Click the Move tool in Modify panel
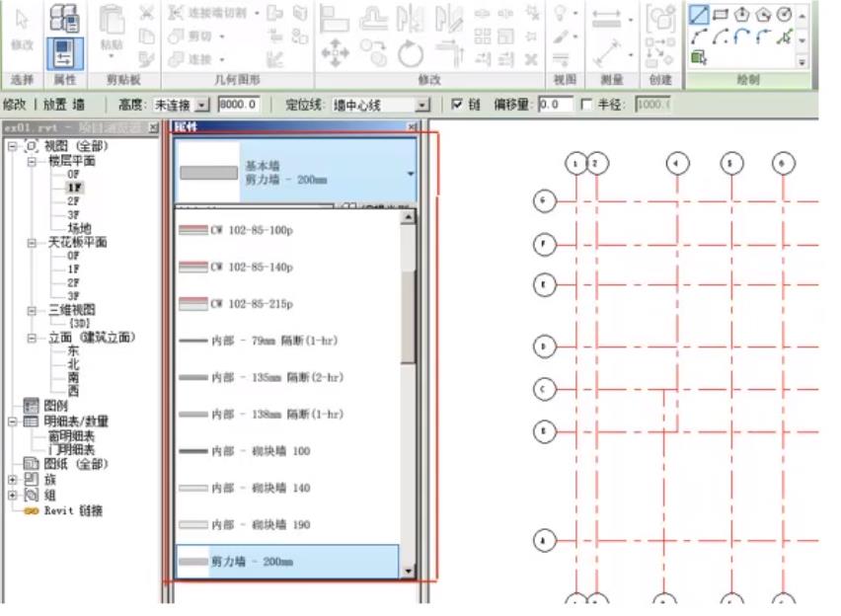 (x=337, y=52)
